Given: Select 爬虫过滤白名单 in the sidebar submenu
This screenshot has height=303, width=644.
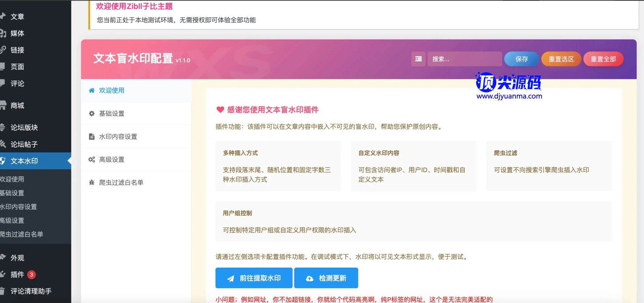Looking at the screenshot, I should click(x=22, y=234).
